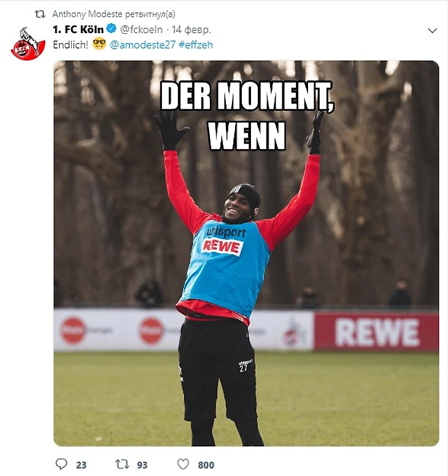The height and width of the screenshot is (476, 448).
Task: Like the tweet with heart icon
Action: pos(183,464)
